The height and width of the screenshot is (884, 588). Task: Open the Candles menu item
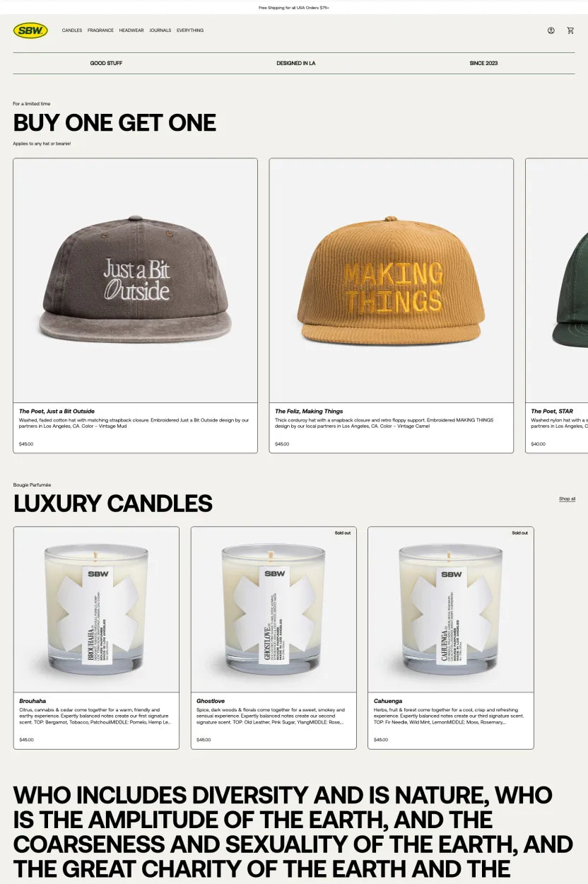tap(72, 30)
